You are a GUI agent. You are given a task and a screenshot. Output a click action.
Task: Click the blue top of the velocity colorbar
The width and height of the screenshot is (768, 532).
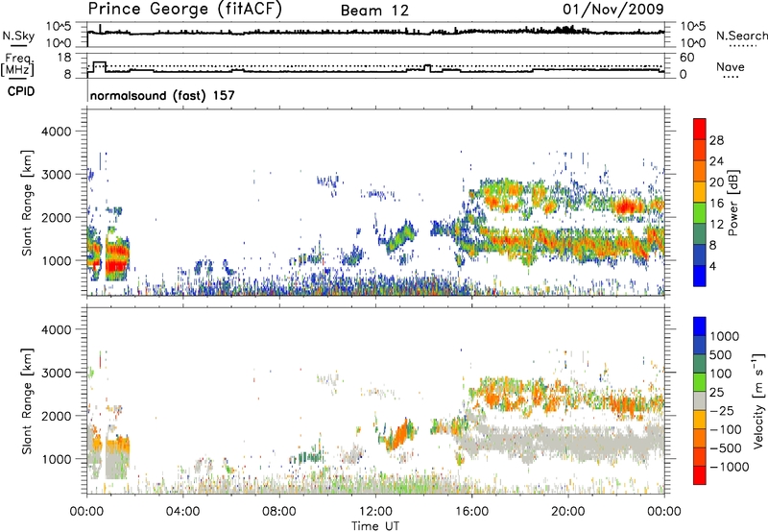(x=700, y=326)
